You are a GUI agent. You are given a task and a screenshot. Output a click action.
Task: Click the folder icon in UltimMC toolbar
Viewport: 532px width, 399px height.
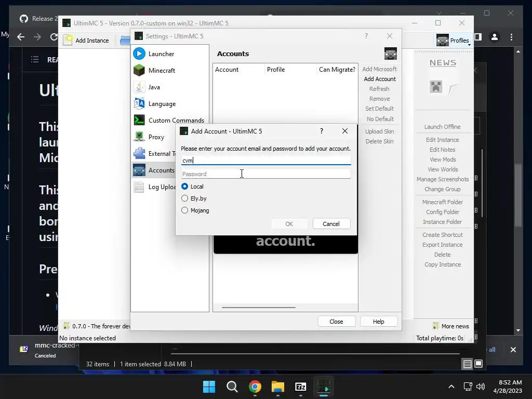[125, 40]
